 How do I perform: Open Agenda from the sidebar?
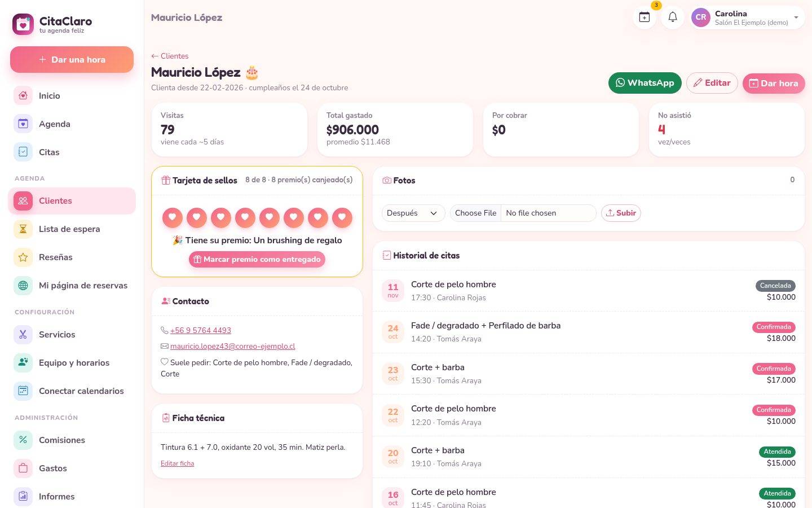pos(72,124)
